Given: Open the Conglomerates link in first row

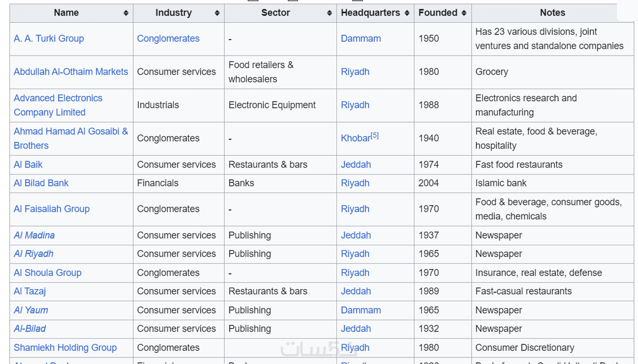Looking at the screenshot, I should point(168,39).
